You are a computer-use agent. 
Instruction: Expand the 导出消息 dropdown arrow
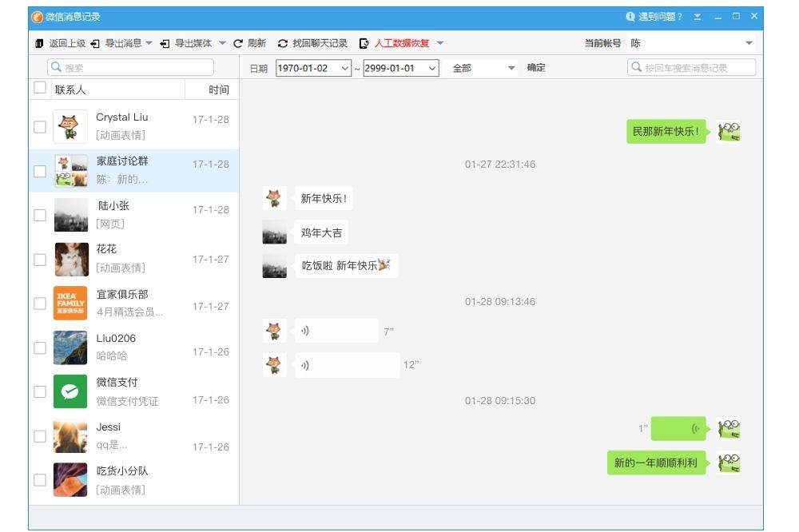pyautogui.click(x=149, y=43)
